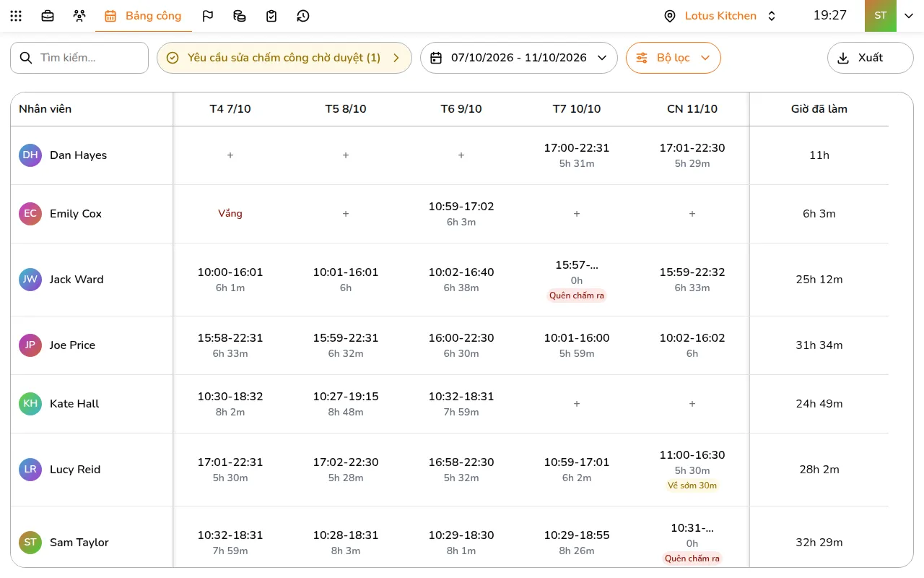Click the Quên chấm ra badge for Sam Taylor
This screenshot has width=924, height=578.
tap(692, 558)
